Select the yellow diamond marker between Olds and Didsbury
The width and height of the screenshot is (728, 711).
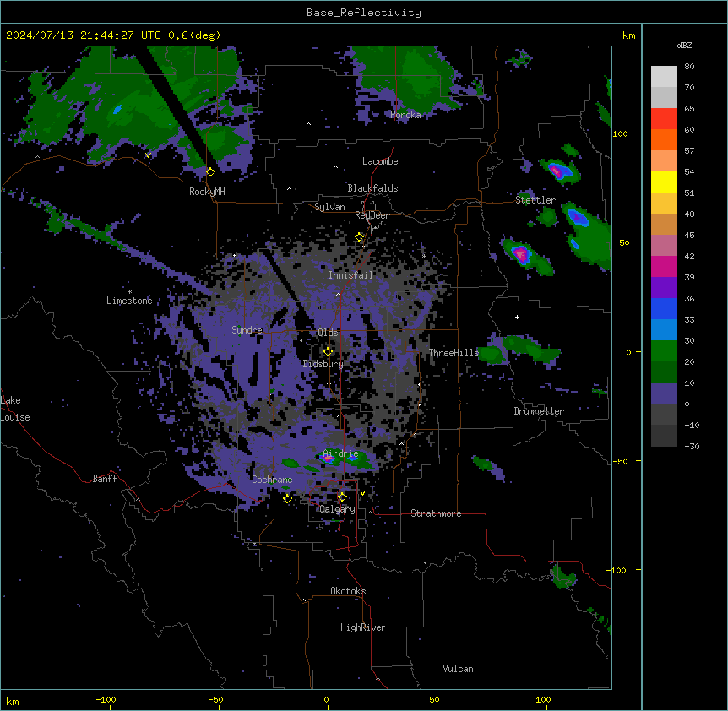point(328,352)
